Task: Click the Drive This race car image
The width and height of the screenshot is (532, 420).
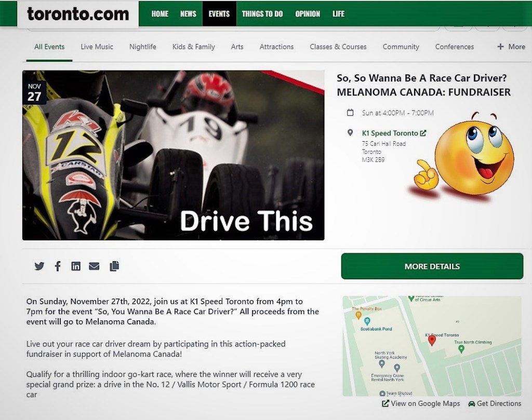Action: click(173, 155)
